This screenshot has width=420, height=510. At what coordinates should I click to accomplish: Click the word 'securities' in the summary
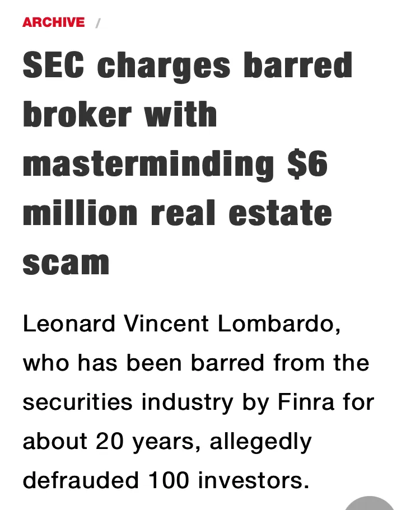point(78,402)
